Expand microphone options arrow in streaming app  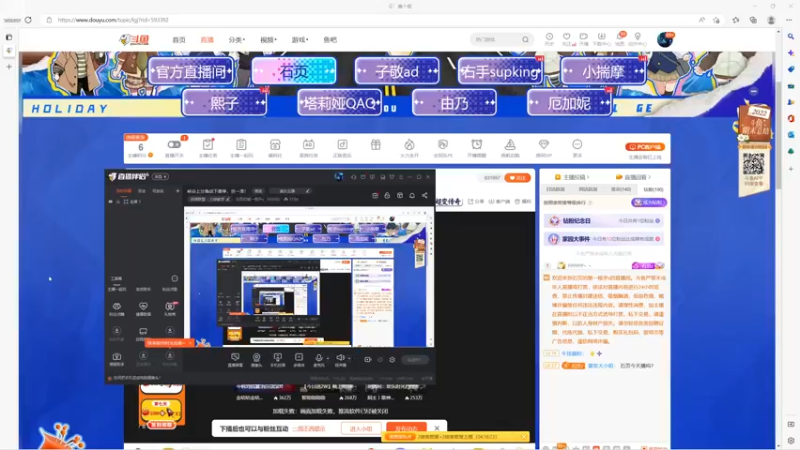pos(328,359)
